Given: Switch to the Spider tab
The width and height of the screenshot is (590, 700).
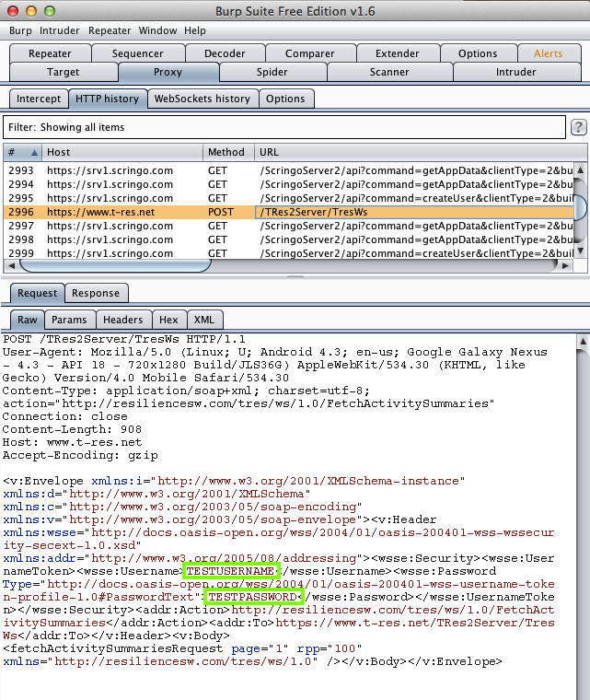Looking at the screenshot, I should click(x=272, y=73).
